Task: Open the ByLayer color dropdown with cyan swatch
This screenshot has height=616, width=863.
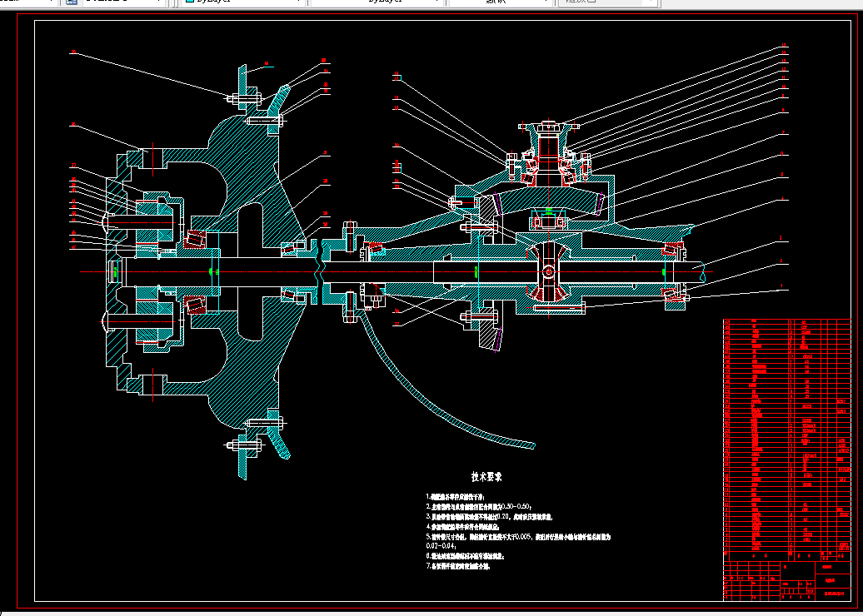Action: click(244, 2)
